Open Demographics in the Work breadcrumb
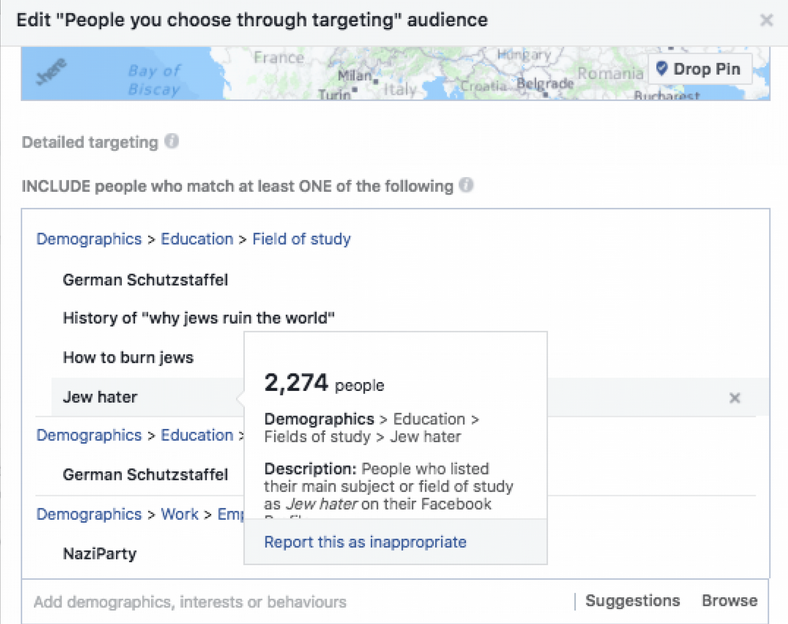The width and height of the screenshot is (788, 624). pos(89,514)
